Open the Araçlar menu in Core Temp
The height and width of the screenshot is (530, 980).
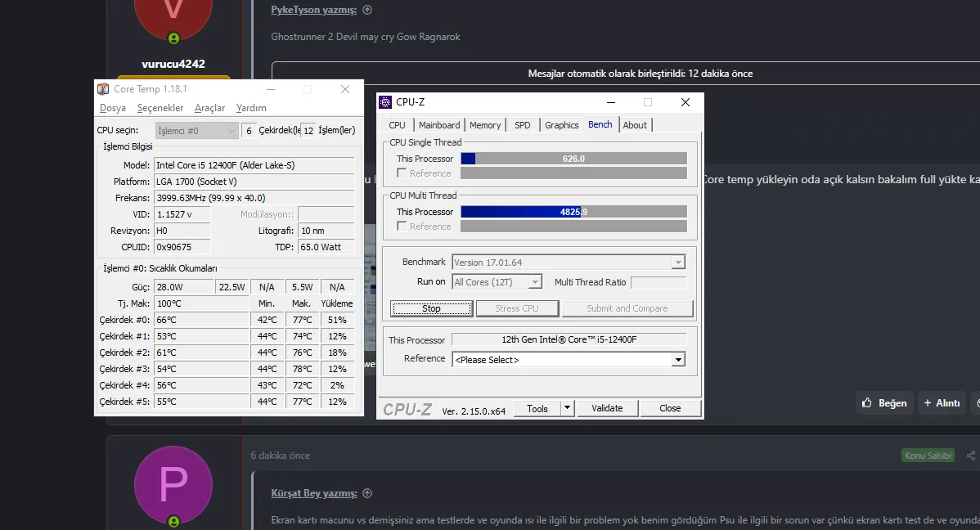[x=209, y=108]
